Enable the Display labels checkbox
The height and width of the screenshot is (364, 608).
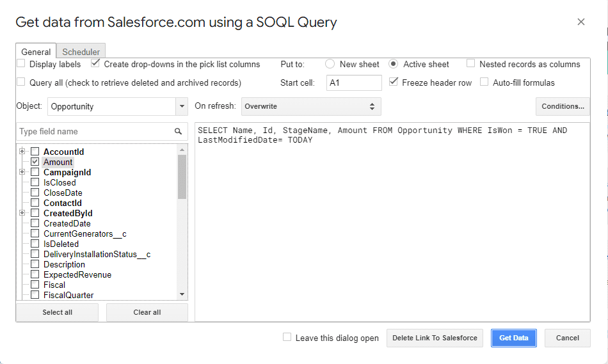21,64
